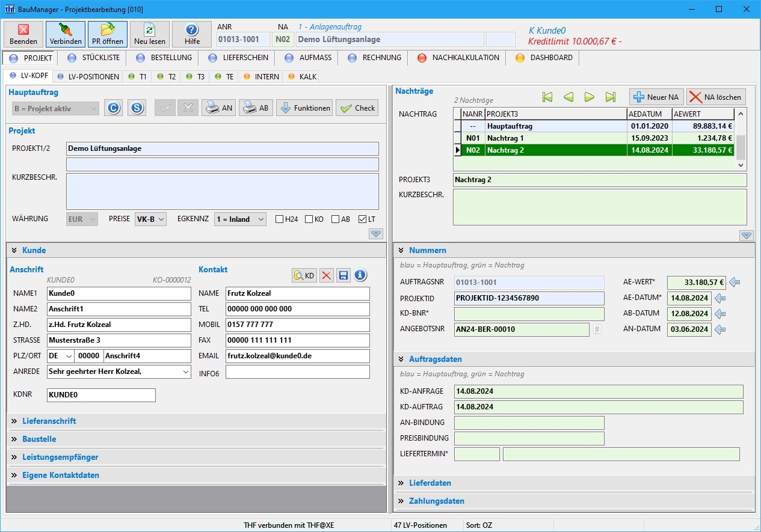Enable the H24 checkbox

click(279, 219)
